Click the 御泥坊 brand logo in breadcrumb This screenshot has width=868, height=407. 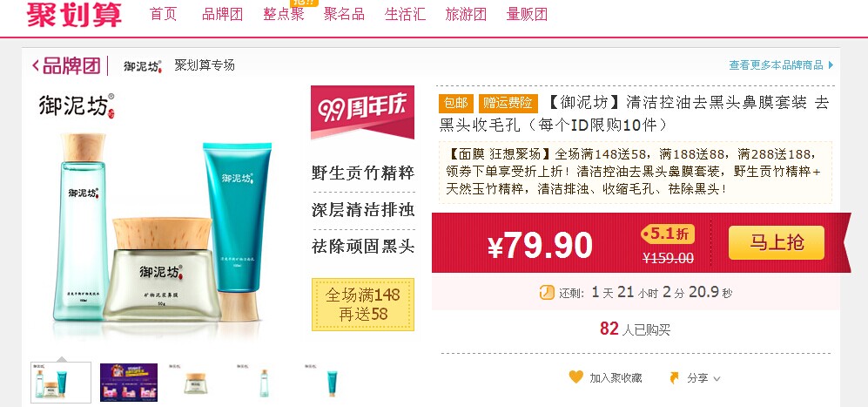tap(142, 66)
